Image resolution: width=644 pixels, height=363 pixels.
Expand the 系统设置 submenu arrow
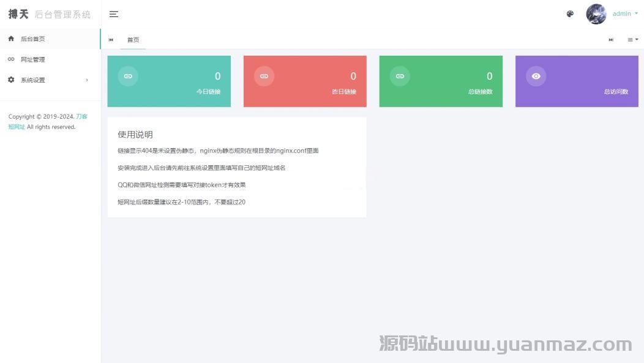pos(87,80)
